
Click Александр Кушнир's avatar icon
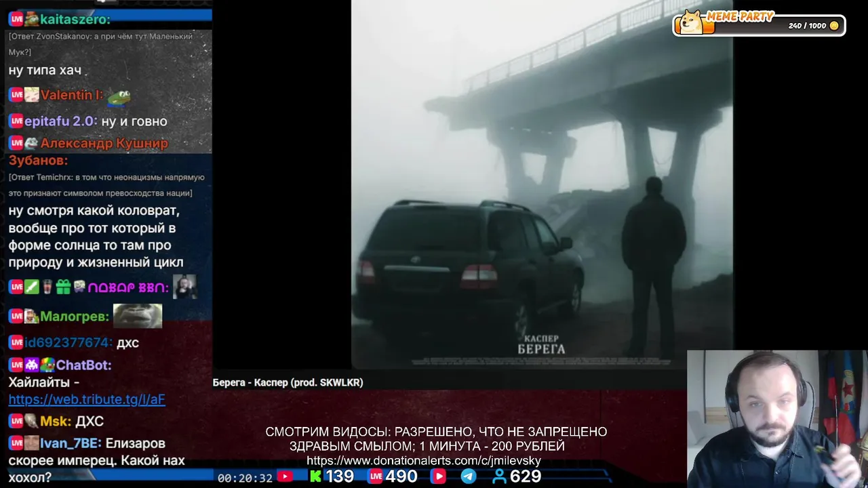click(x=31, y=143)
